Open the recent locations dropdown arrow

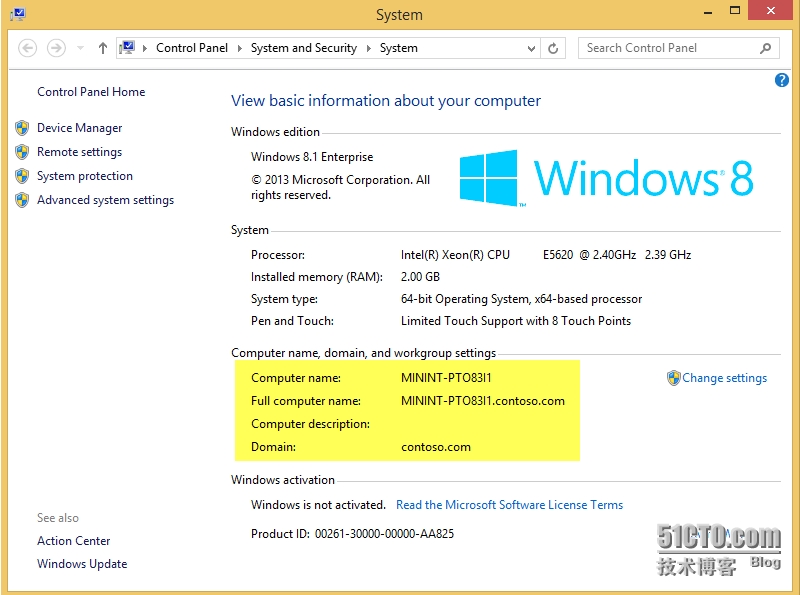80,48
